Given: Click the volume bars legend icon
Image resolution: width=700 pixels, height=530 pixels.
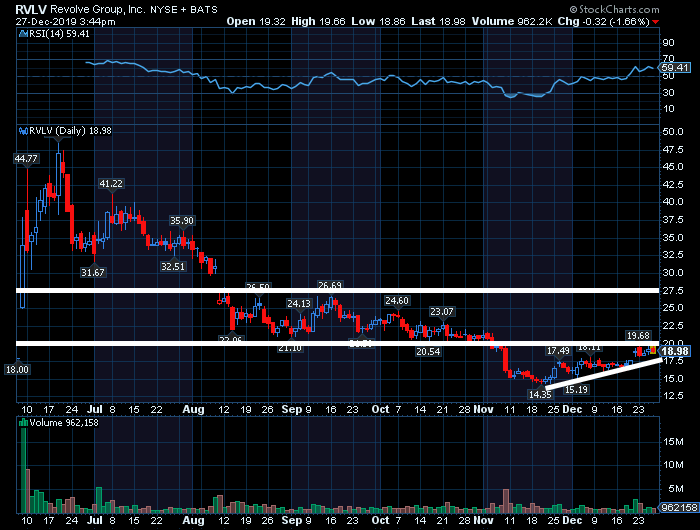Looking at the screenshot, I should tap(23, 422).
